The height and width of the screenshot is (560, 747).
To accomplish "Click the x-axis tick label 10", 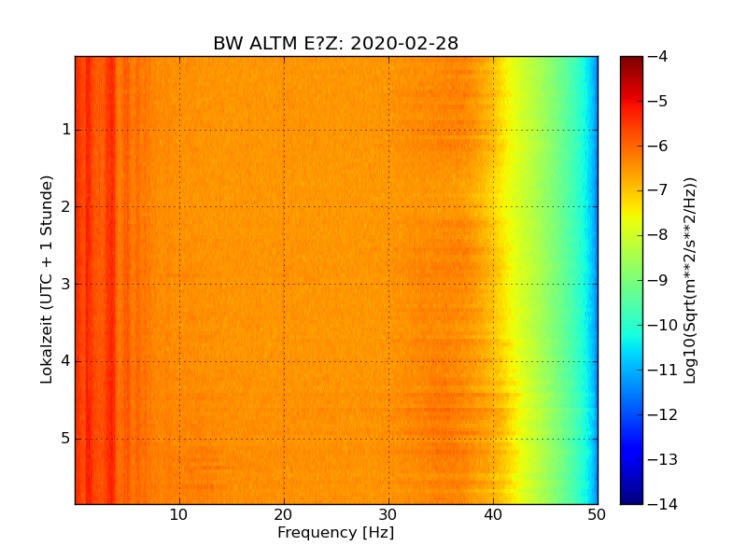I will click(179, 515).
